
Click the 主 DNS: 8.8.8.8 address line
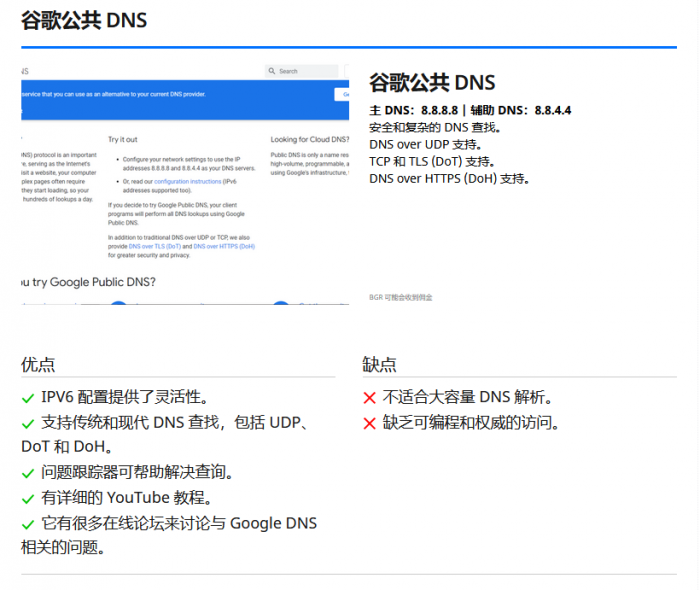click(414, 110)
